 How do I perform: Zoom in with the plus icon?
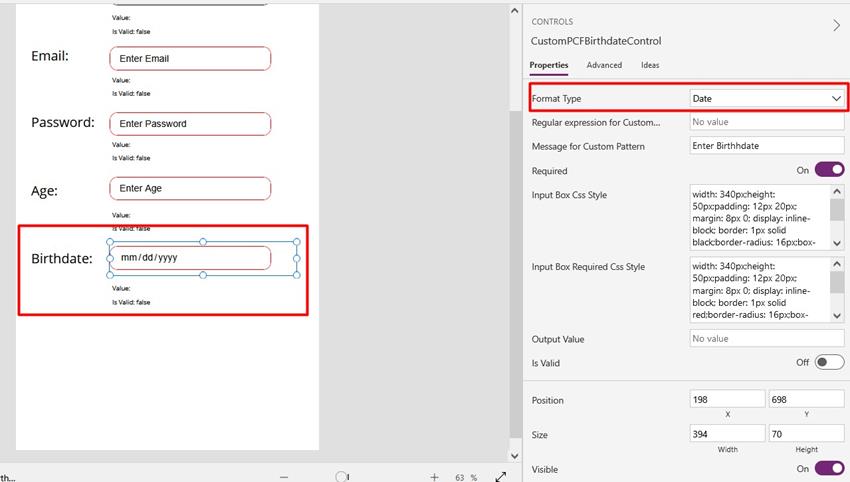[434, 477]
